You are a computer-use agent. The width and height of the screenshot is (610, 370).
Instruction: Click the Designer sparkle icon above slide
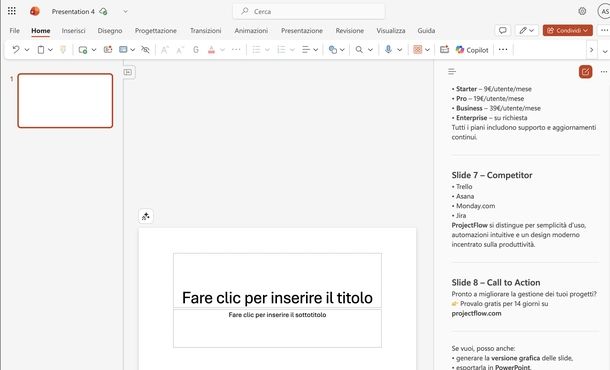tap(146, 216)
